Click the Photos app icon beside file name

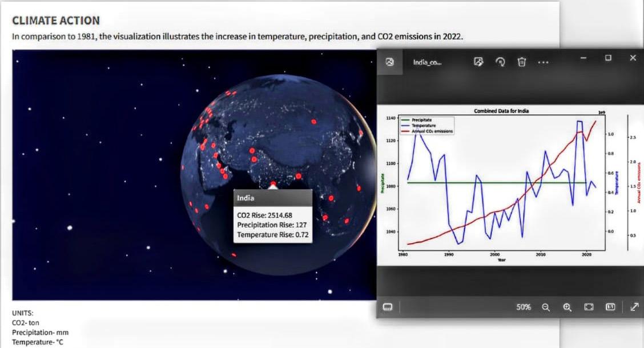pos(389,62)
